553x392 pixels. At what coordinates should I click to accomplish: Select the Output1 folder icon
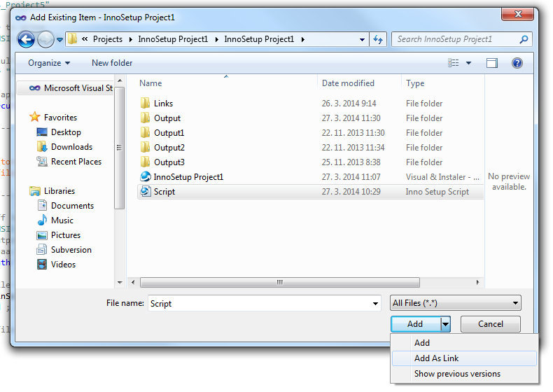(x=145, y=133)
